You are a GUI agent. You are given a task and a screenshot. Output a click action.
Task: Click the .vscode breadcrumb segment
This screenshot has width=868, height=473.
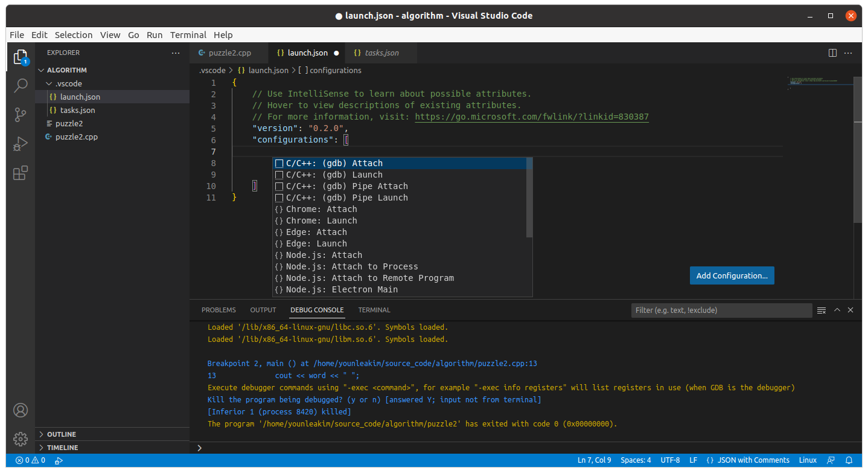[x=212, y=70]
